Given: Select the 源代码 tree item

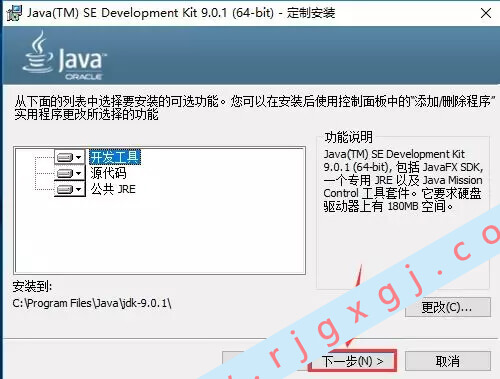Looking at the screenshot, I should click(x=109, y=173).
